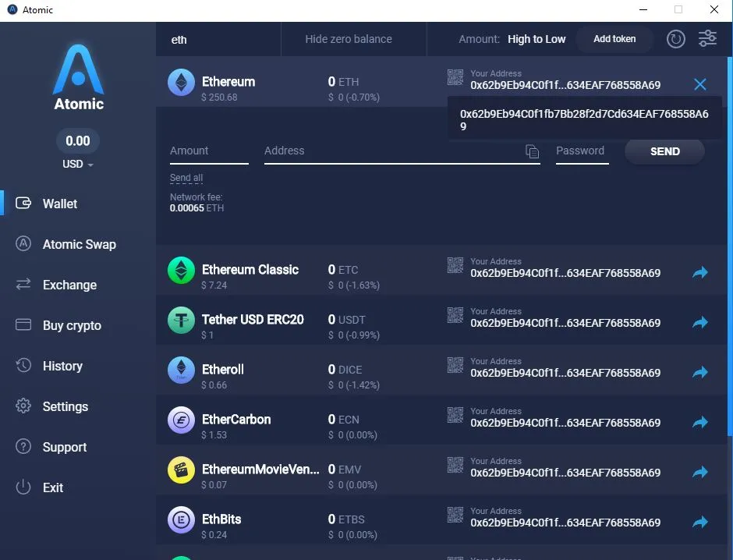Click the Network fee 0.00065 ETH value

197,208
